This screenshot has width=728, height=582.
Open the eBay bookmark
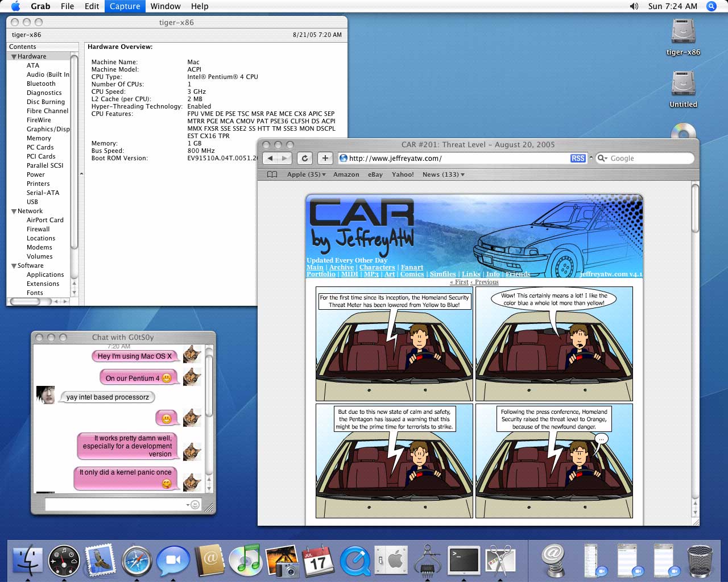[375, 174]
